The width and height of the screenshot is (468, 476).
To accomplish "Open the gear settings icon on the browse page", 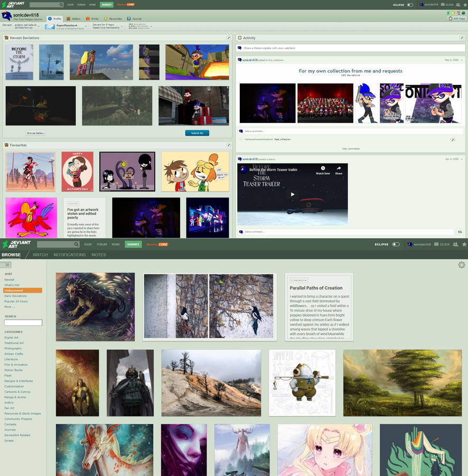I will tap(462, 265).
